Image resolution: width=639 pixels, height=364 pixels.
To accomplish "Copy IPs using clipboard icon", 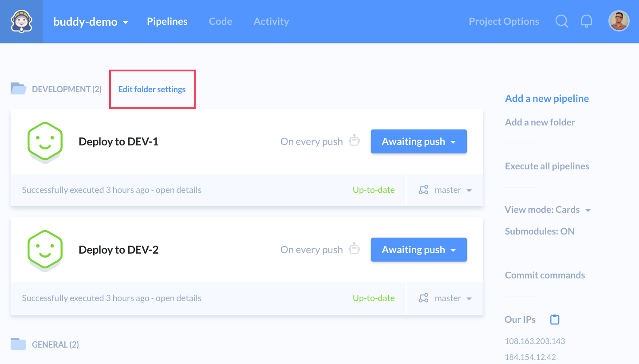I will click(555, 319).
